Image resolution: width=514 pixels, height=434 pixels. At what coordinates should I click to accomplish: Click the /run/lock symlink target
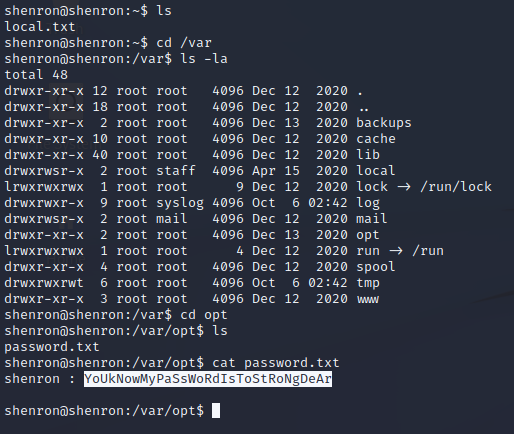click(456, 187)
